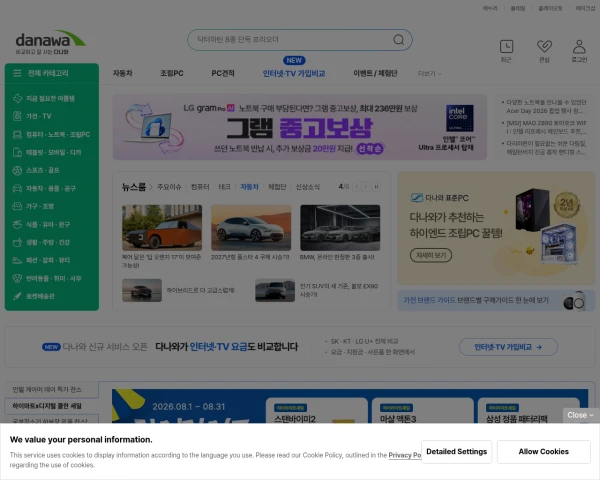Collapse cookie banner with Close

tap(580, 415)
